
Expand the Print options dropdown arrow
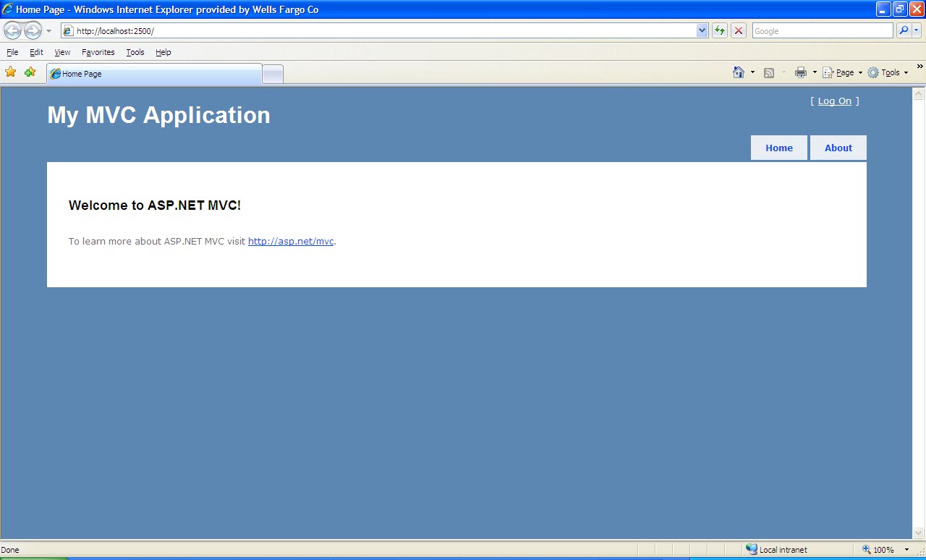815,72
